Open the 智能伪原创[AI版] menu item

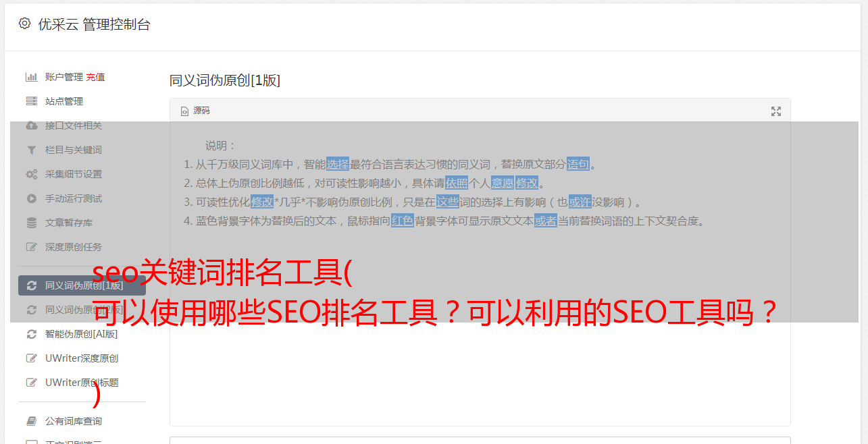click(82, 334)
